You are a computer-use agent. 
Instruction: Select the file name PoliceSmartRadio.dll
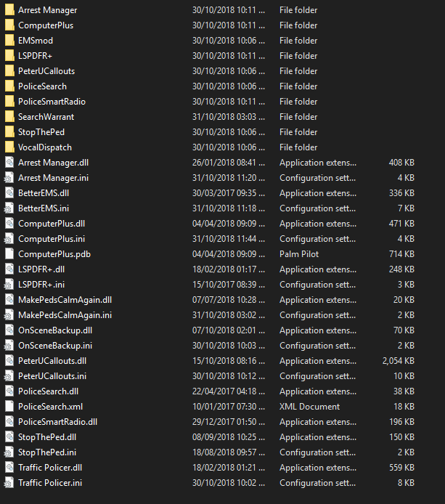pos(58,422)
